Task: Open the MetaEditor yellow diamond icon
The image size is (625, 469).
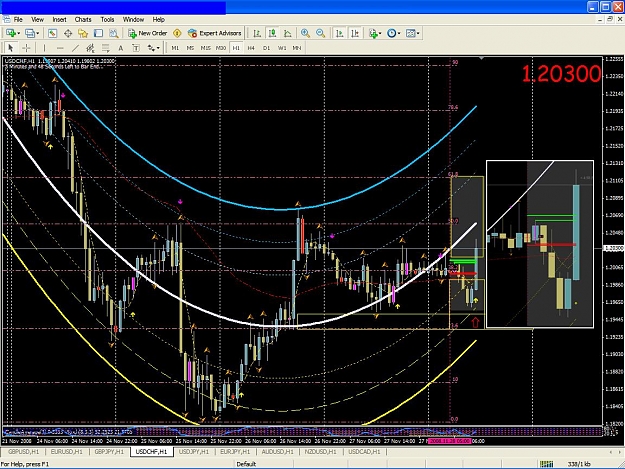Action: pyautogui.click(x=177, y=33)
